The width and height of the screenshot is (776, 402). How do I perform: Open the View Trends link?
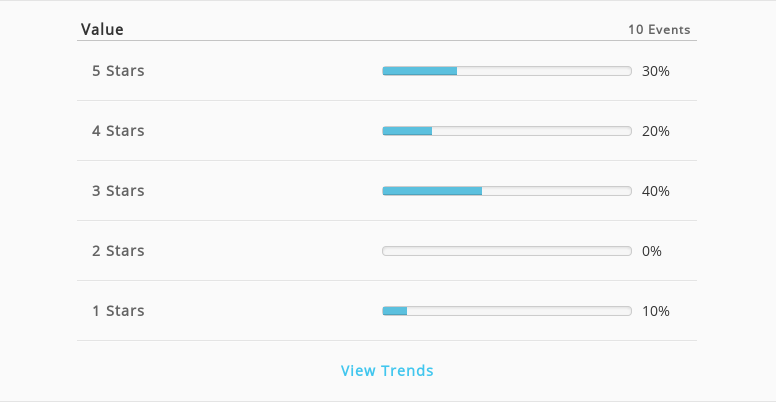pyautogui.click(x=387, y=370)
